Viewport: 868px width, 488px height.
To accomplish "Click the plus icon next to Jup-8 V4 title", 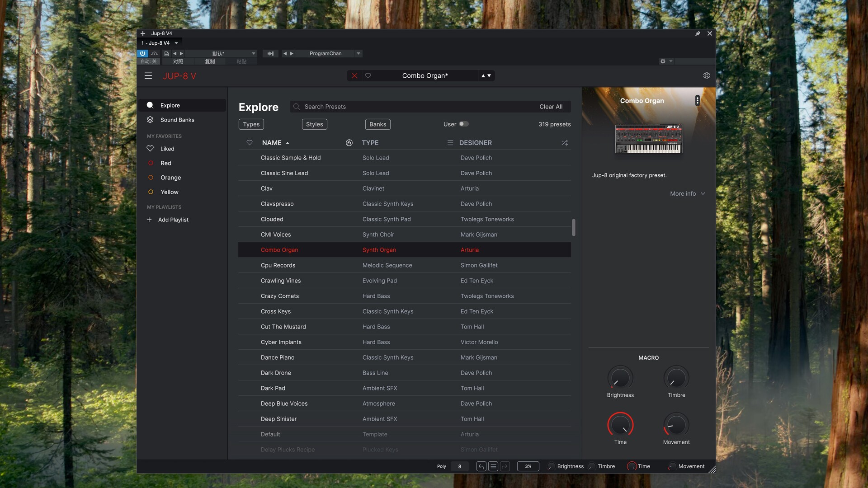I will pos(143,33).
